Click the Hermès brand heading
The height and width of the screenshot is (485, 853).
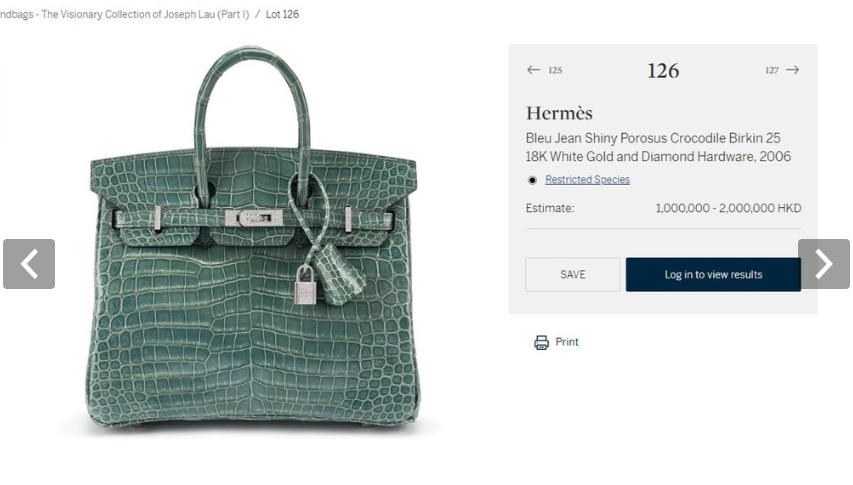[559, 113]
